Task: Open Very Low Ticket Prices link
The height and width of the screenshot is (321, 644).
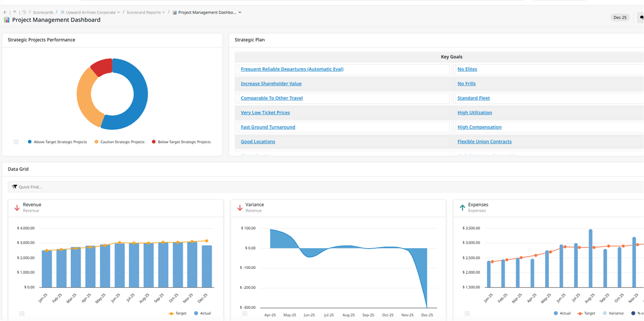Action: tap(265, 113)
